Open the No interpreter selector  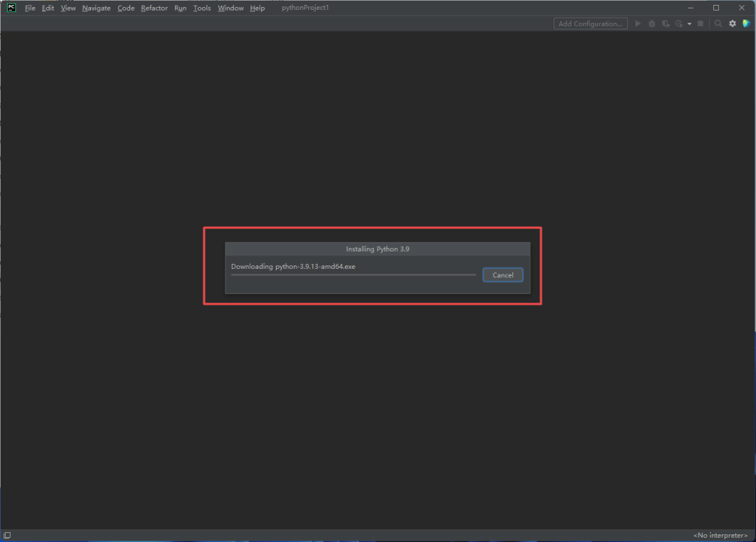tap(720, 536)
